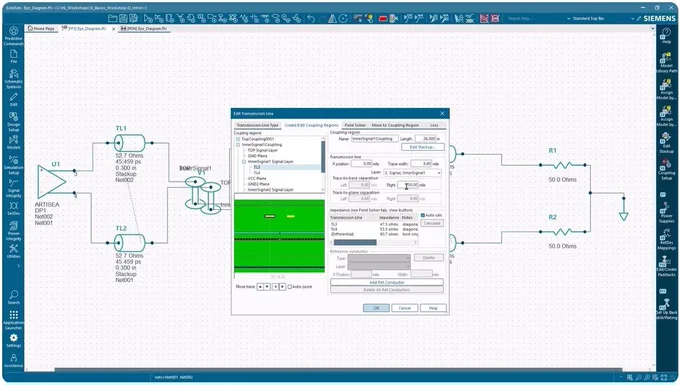This screenshot has width=680, height=385.
Task: Click the Trace width input field
Action: 422,164
